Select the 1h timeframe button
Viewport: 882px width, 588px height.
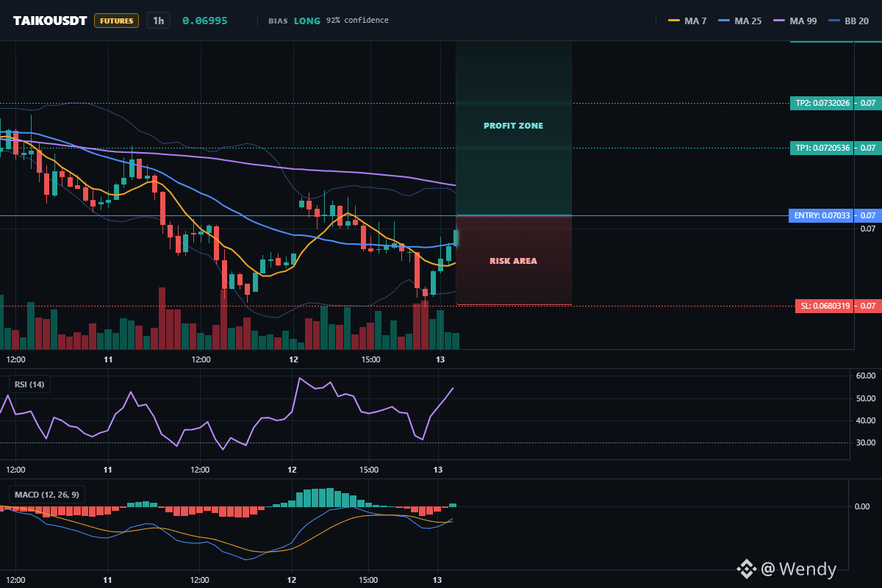[158, 21]
